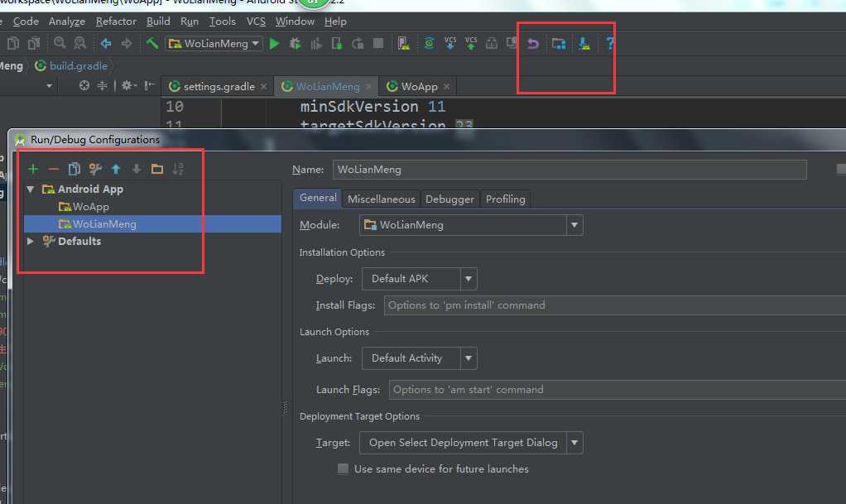Click the Run with Coverage icon
The width and height of the screenshot is (846, 504).
click(x=316, y=44)
